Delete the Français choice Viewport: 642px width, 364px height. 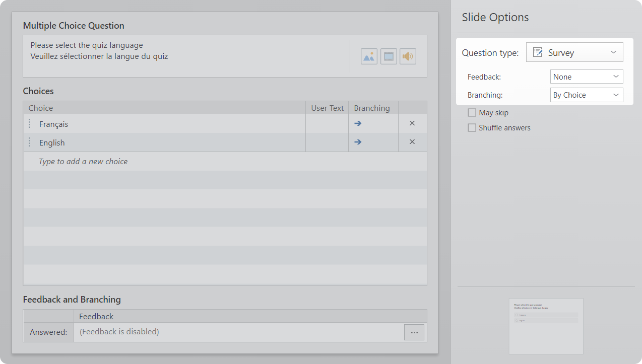click(x=412, y=123)
